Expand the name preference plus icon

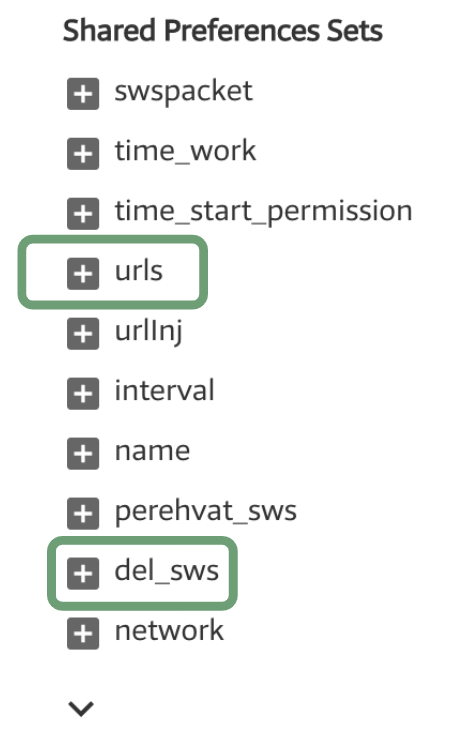[x=83, y=453]
